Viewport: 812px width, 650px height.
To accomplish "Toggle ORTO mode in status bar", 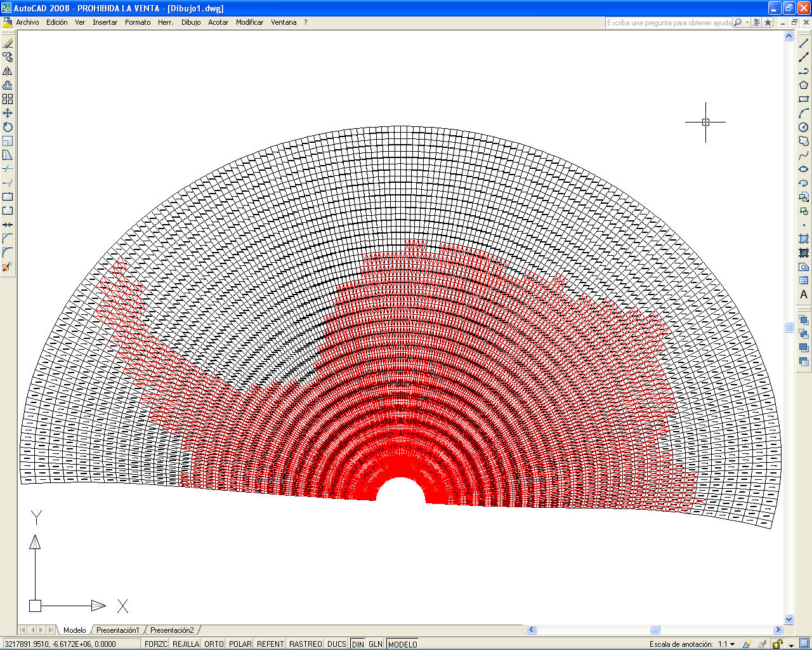I will click(x=214, y=644).
